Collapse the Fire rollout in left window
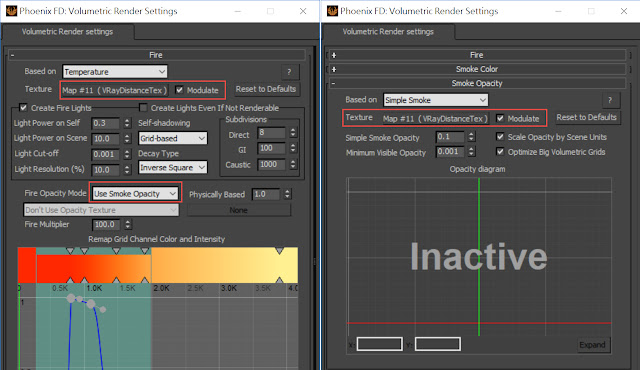Viewport: 640px width, 370px height. (13, 55)
